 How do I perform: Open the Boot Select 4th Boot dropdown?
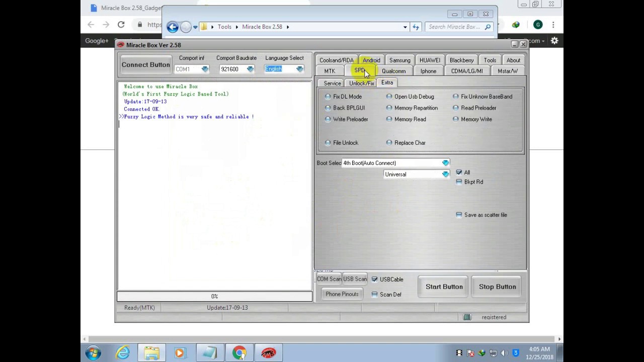[445, 163]
